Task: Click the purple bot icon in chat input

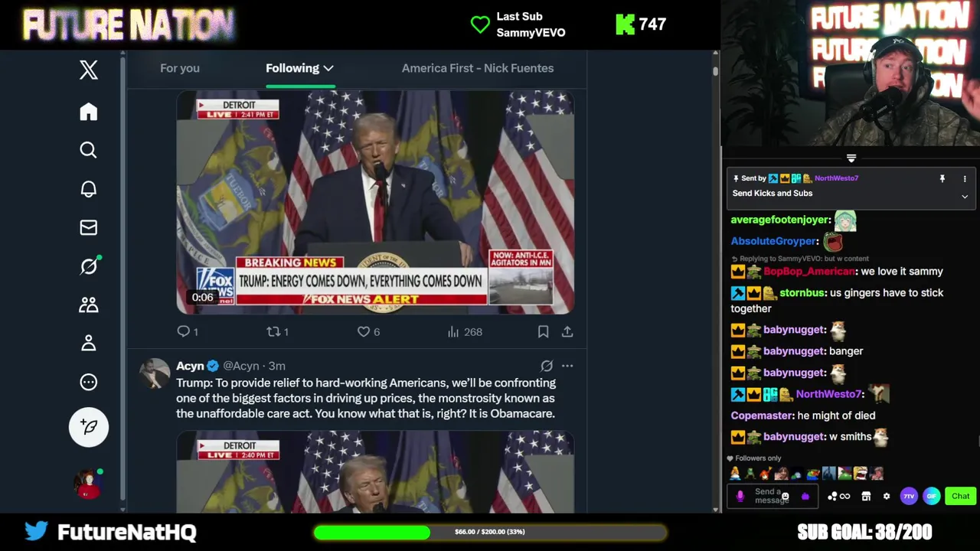Action: point(805,497)
